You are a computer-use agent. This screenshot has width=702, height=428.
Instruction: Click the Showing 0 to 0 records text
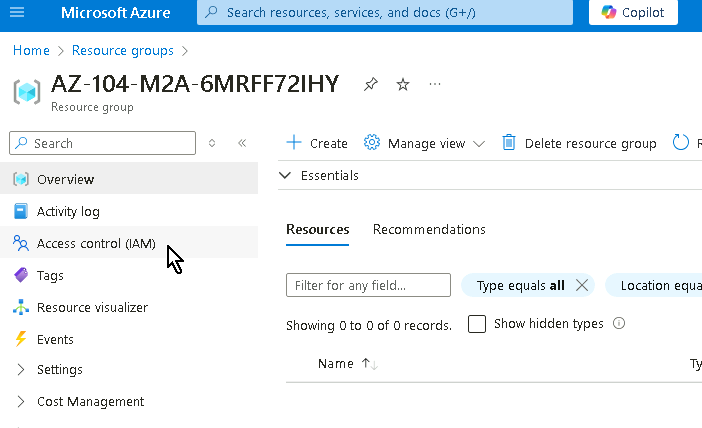pyautogui.click(x=369, y=325)
